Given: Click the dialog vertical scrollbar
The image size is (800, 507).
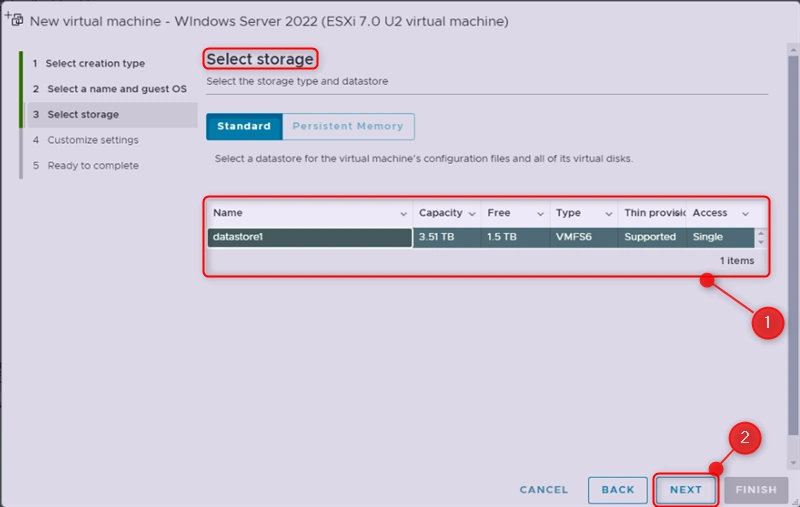Looking at the screenshot, I should point(793,245).
